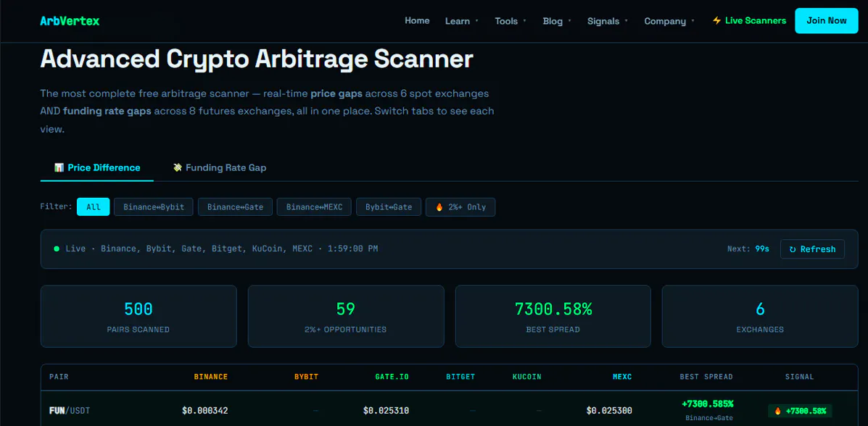Click the Join Now button
The width and height of the screenshot is (868, 426).
tap(827, 20)
